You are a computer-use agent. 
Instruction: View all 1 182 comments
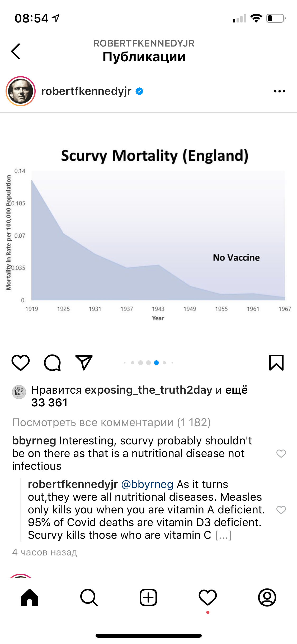click(111, 422)
